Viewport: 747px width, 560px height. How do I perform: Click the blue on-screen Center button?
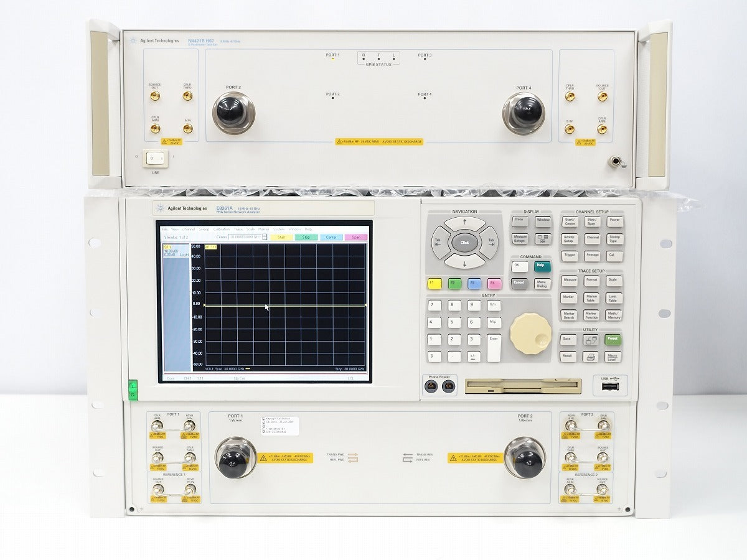tap(331, 237)
